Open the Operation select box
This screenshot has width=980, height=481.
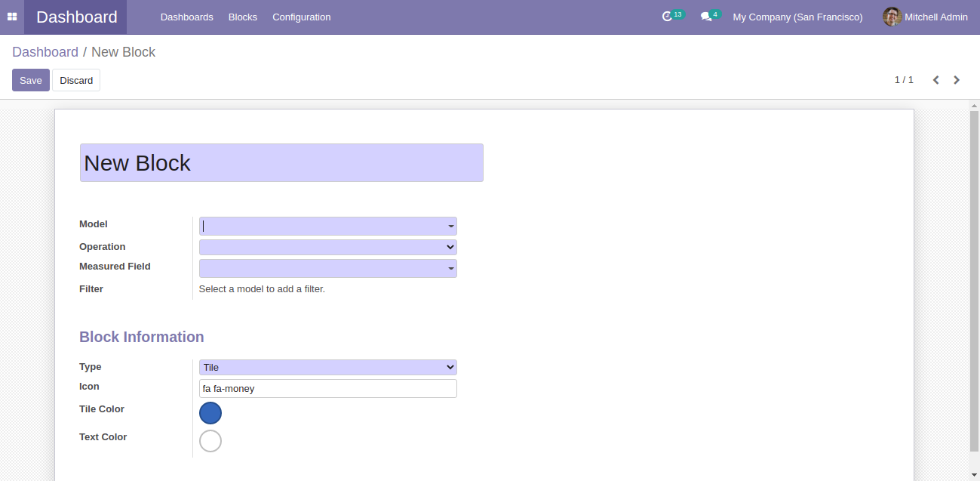(x=327, y=247)
